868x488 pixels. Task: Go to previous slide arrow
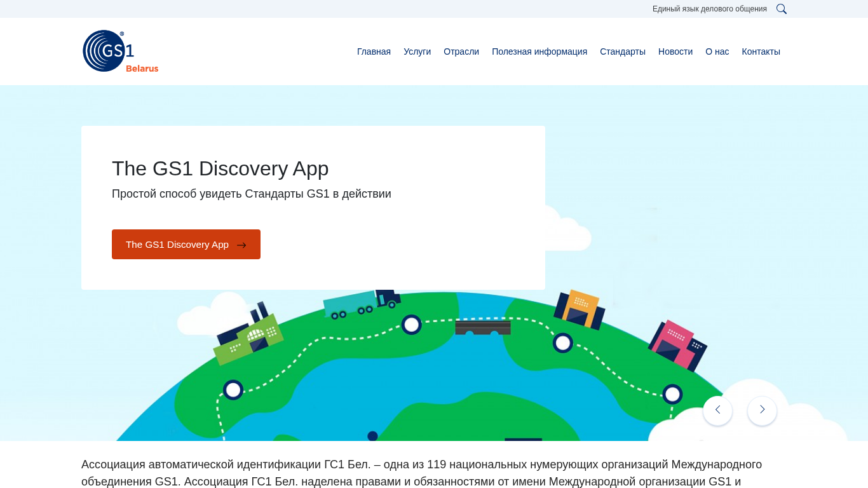(x=717, y=410)
